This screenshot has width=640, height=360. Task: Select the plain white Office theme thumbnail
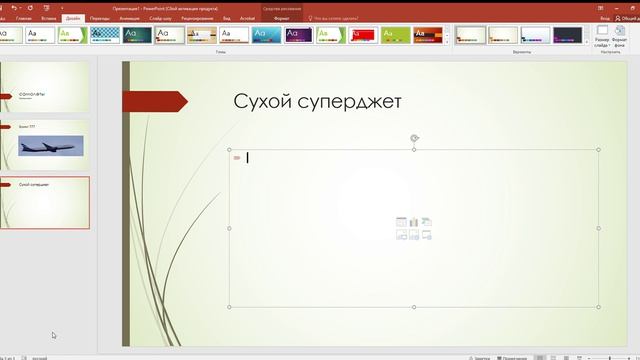click(40, 35)
